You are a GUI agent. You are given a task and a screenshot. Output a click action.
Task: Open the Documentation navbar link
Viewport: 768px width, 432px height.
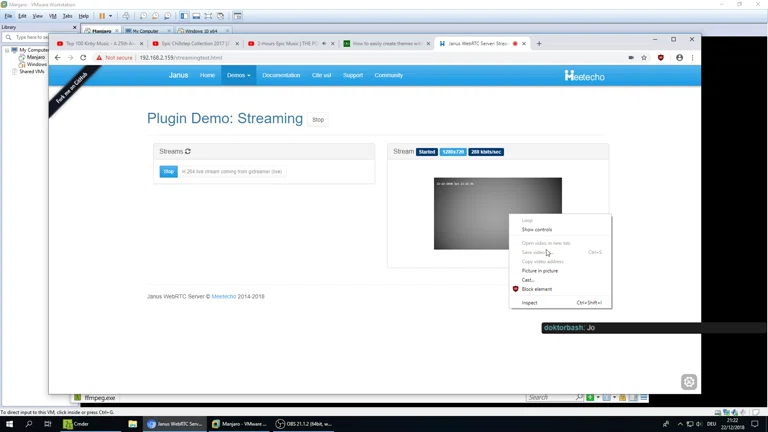click(281, 75)
